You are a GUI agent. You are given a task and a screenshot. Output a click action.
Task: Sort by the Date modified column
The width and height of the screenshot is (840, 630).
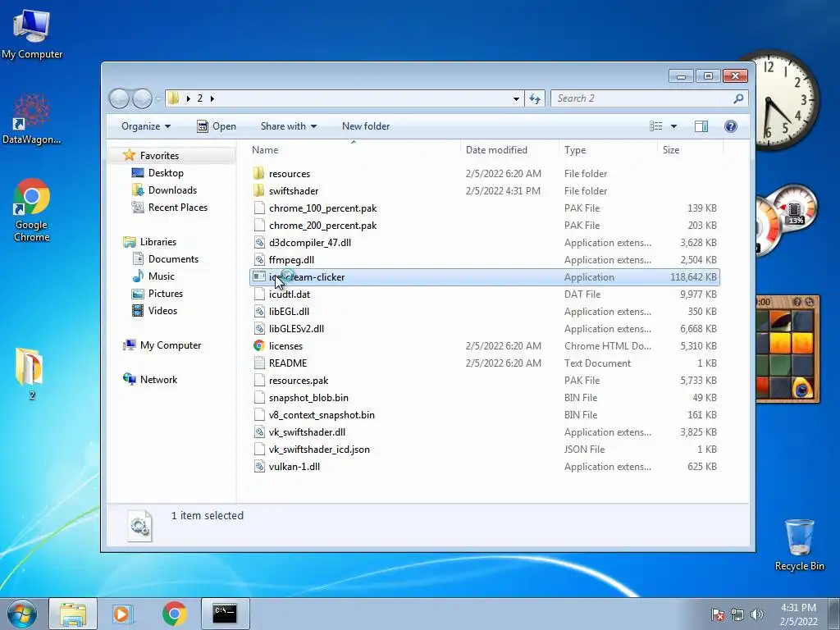[509, 150]
